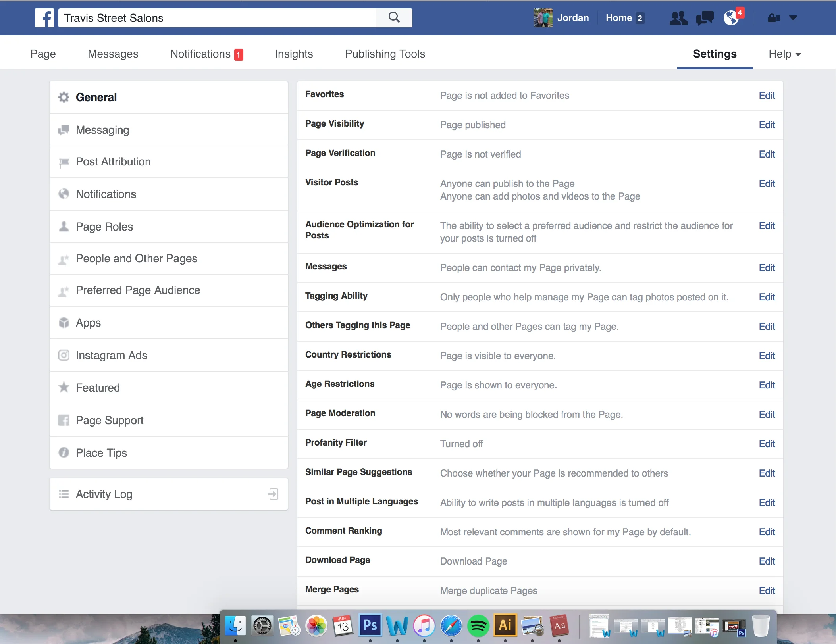The width and height of the screenshot is (836, 644).
Task: Click the Facebook logo icon
Action: pos(44,18)
